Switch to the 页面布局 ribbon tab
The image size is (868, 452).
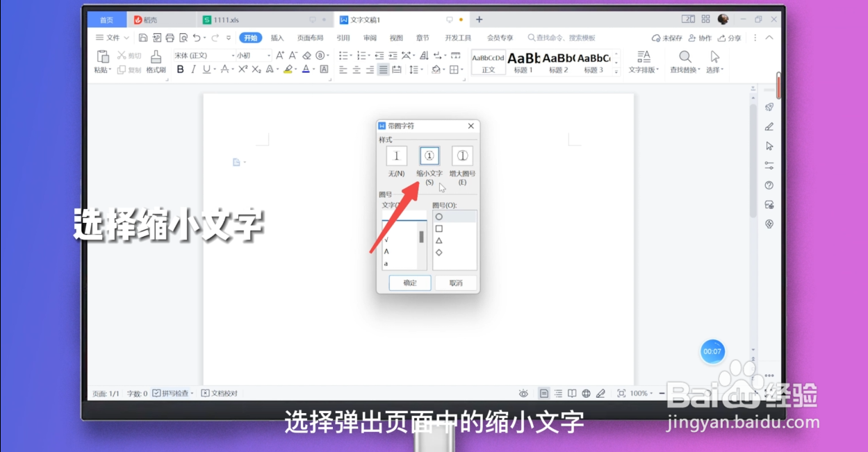pos(311,37)
